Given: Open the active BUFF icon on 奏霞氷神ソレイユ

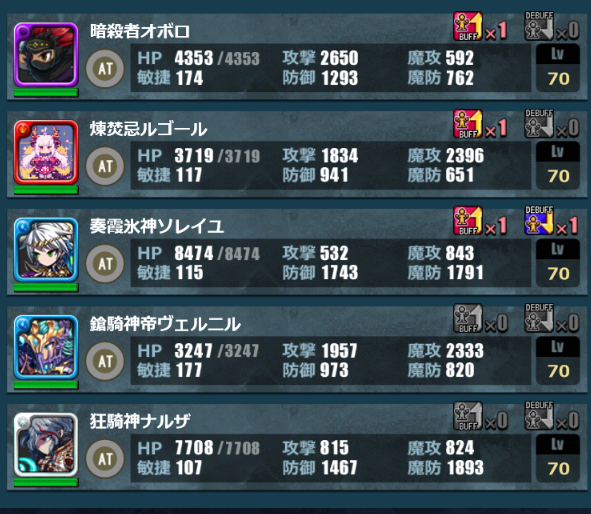Looking at the screenshot, I should coord(468,221).
